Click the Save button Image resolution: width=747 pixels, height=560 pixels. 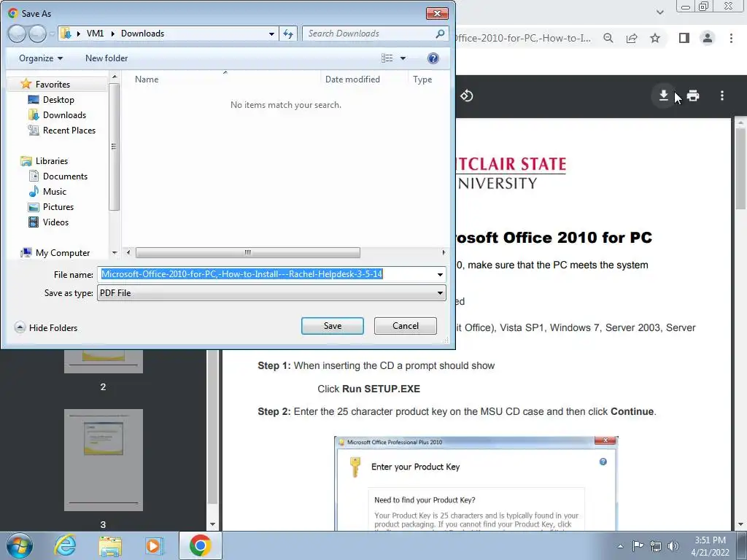(x=333, y=326)
